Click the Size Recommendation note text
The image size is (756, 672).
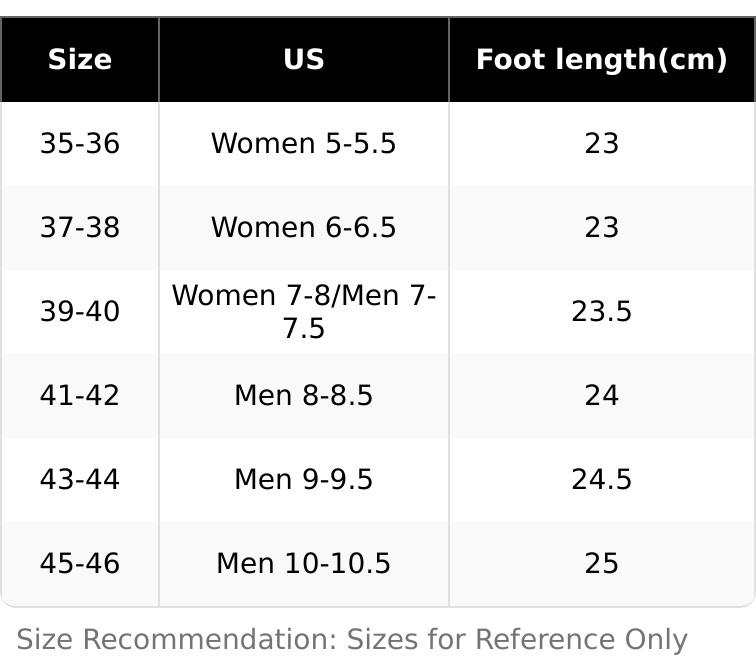352,640
